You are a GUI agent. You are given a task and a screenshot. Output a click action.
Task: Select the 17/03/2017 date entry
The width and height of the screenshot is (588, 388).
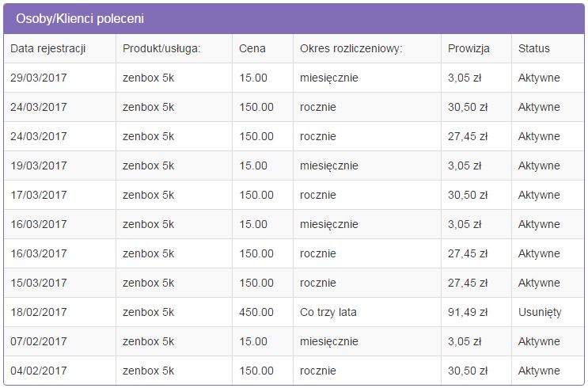pos(39,195)
